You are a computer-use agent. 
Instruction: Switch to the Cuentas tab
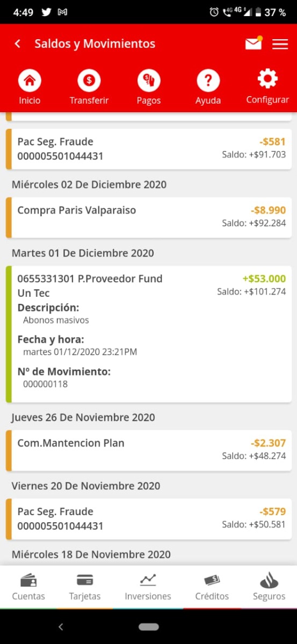[x=28, y=587]
